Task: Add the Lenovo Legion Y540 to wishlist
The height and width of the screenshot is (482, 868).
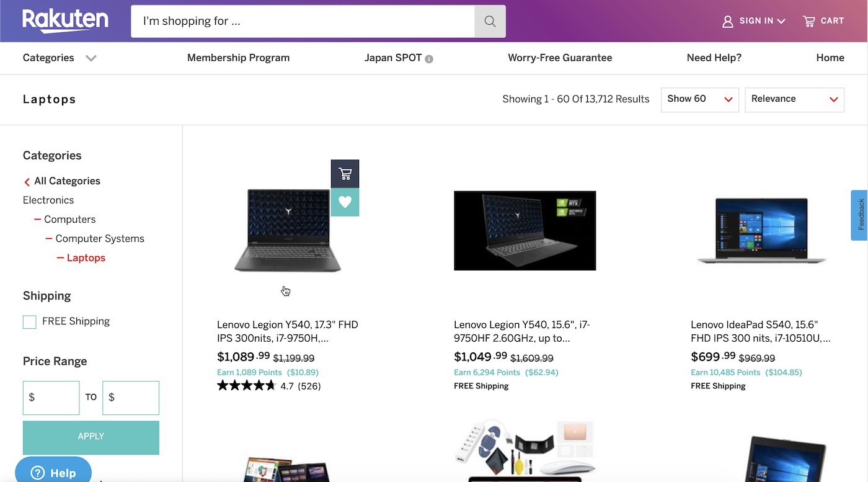Action: pyautogui.click(x=345, y=202)
